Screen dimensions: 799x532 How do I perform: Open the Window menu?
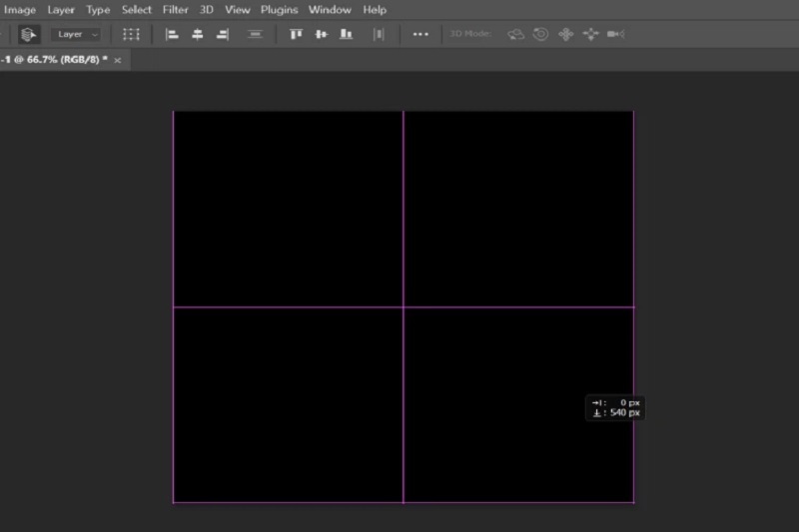(330, 10)
